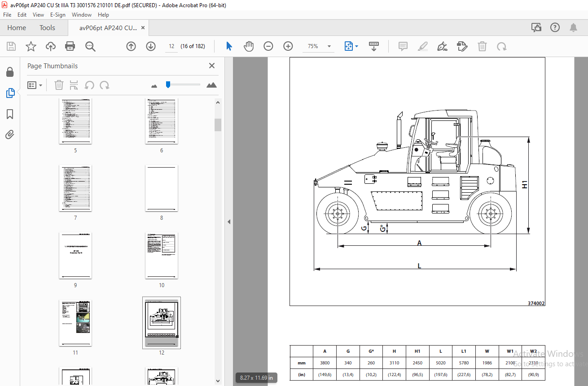Select page 10 thumbnail
Image resolution: width=588 pixels, height=386 pixels.
coord(162,256)
